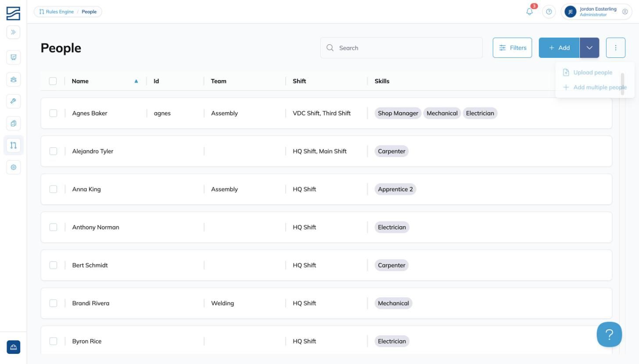Click the Byron Rice name

coord(87,341)
